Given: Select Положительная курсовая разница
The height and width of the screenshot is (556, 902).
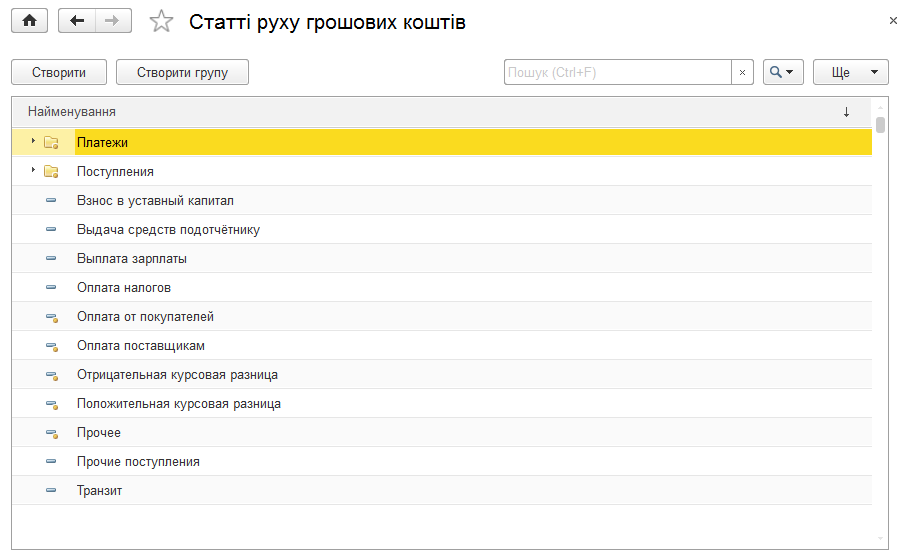Looking at the screenshot, I should tap(442, 404).
